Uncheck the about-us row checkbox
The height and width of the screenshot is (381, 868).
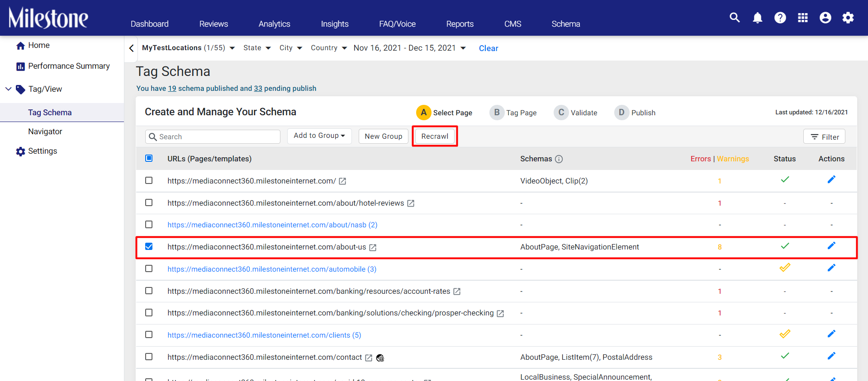[149, 246]
